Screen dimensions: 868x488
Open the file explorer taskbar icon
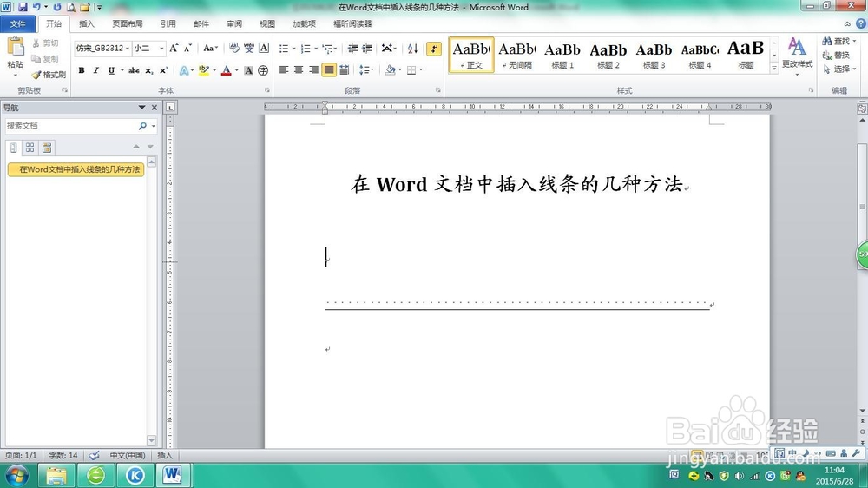56,475
